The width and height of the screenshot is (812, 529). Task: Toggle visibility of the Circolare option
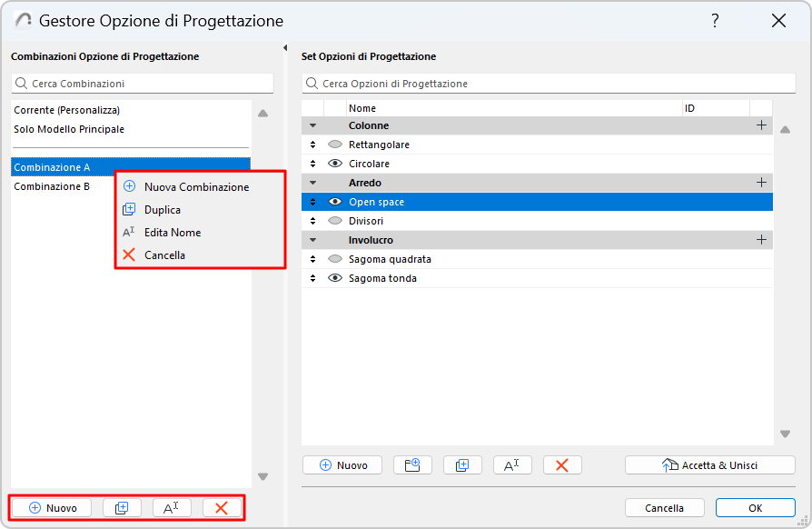pos(334,164)
